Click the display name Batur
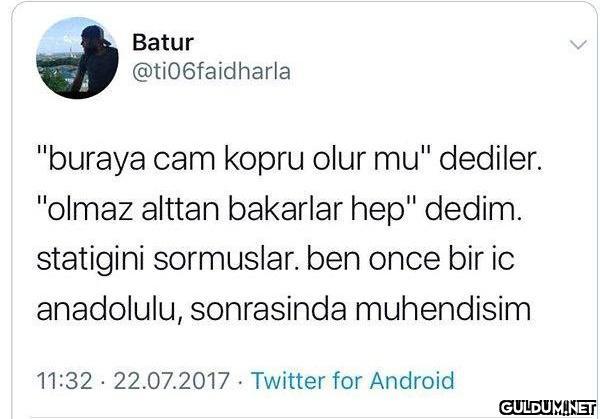600x419 pixels. [x=163, y=42]
